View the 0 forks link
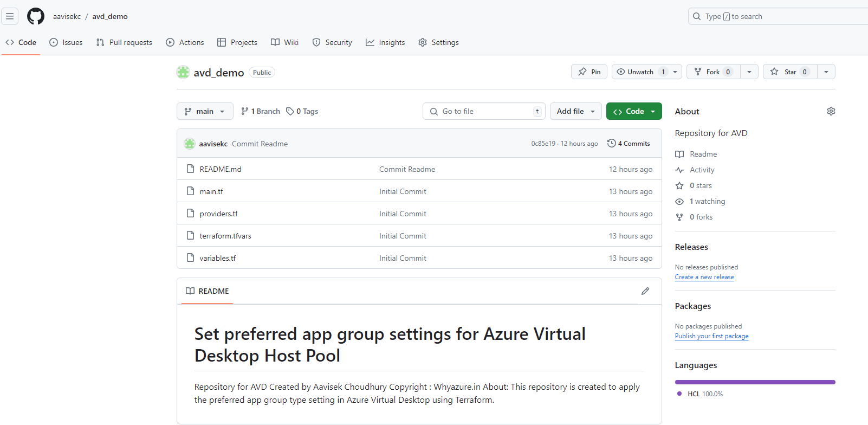 point(694,217)
